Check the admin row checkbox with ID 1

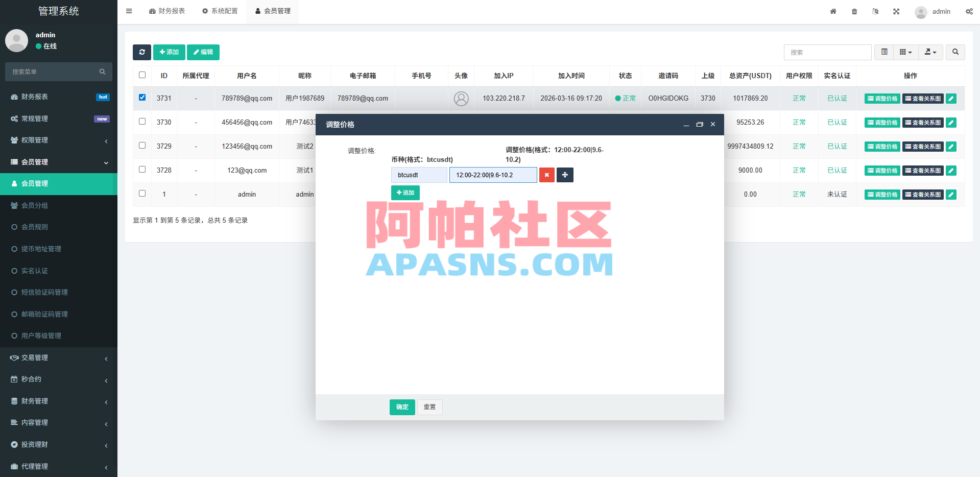pyautogui.click(x=142, y=194)
